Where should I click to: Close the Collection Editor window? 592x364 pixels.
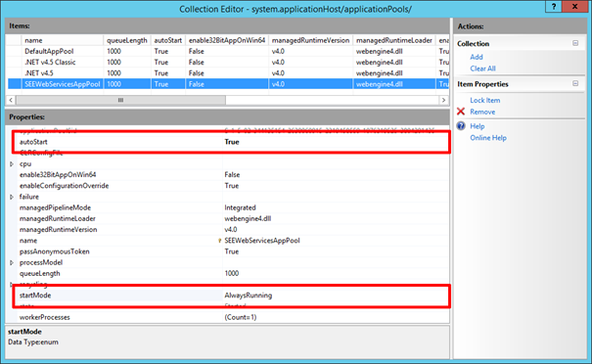[x=574, y=7]
